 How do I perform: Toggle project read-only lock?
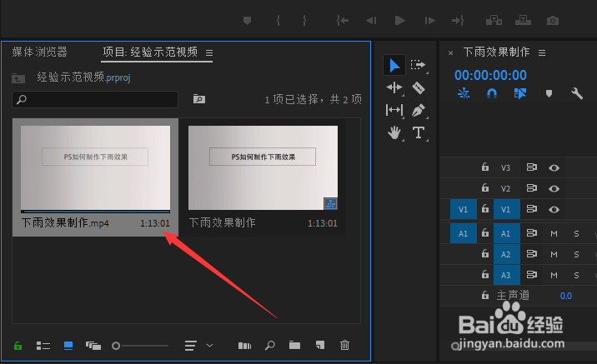coord(18,346)
